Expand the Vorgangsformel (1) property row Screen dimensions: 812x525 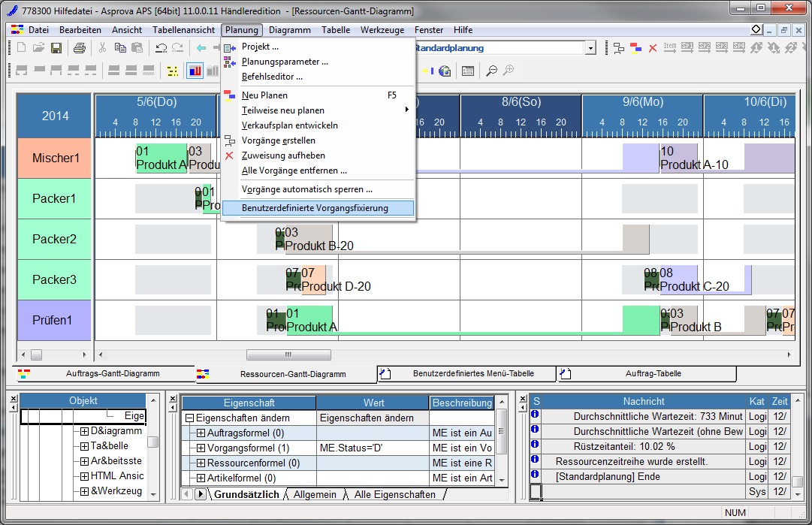pos(201,448)
